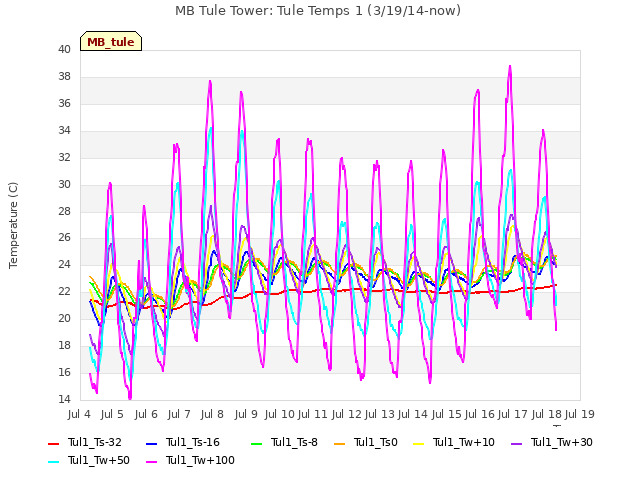Click the 16 y-axis tick label
The height and width of the screenshot is (480, 640).
tap(64, 372)
